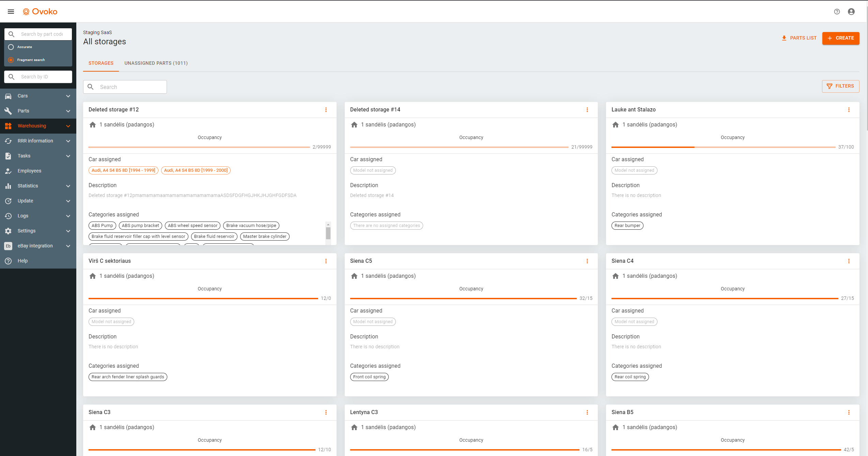Viewport: 868px width, 456px height.
Task: Select the Storages tab
Action: click(101, 63)
